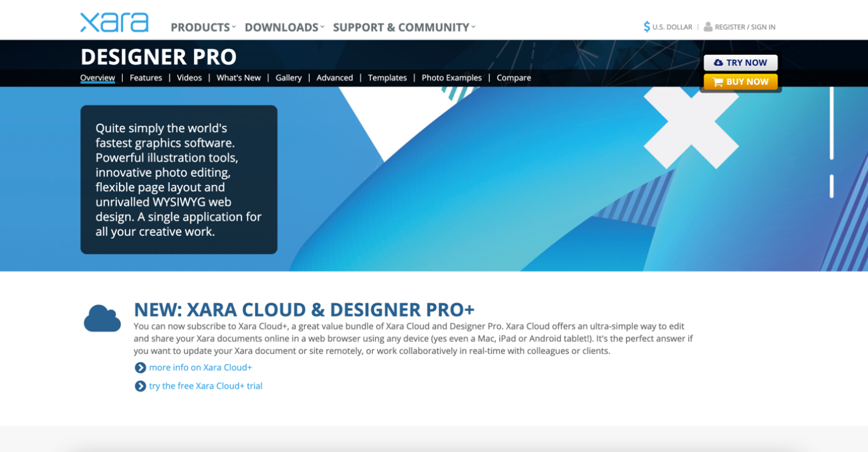Go to the Gallery tab

click(289, 78)
